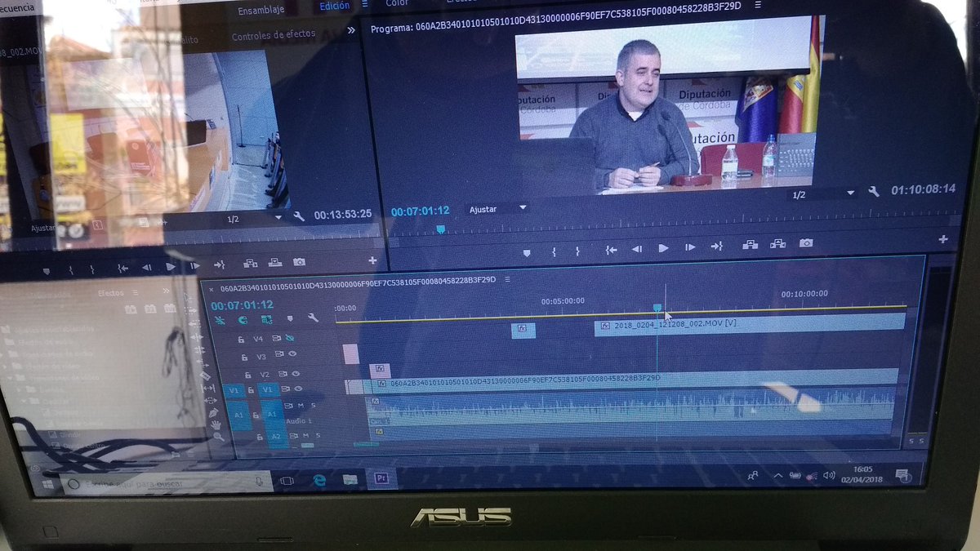Step forward one frame in Program monitor
Viewport: 980px width, 551px height.
[690, 247]
